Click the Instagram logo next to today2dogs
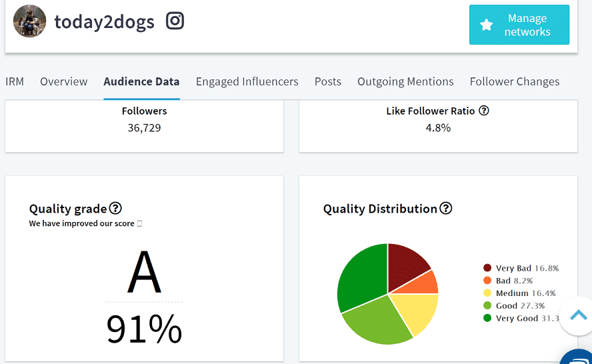Screen dimensions: 592x364 tap(175, 21)
